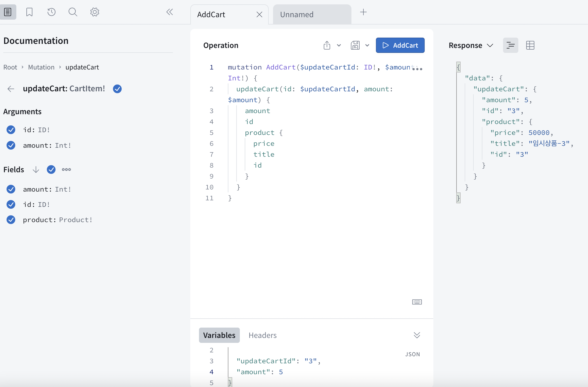The image size is (588, 387).
Task: Uncheck the product: Product! field
Action: tap(11, 220)
